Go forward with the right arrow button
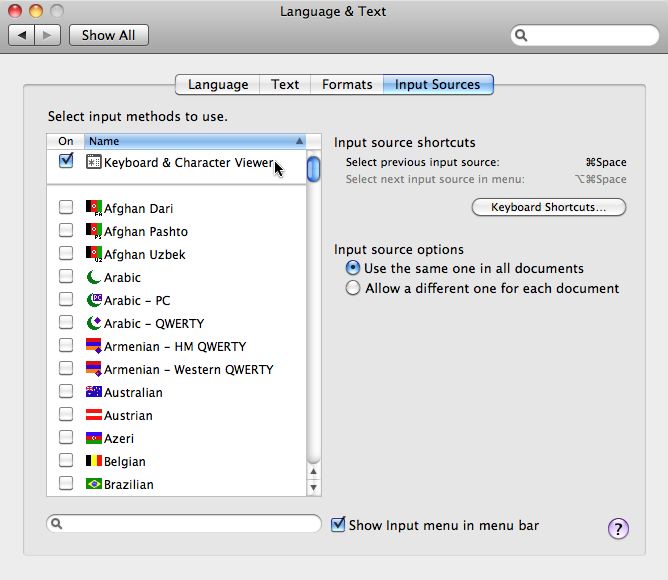This screenshot has width=668, height=580. click(x=48, y=35)
